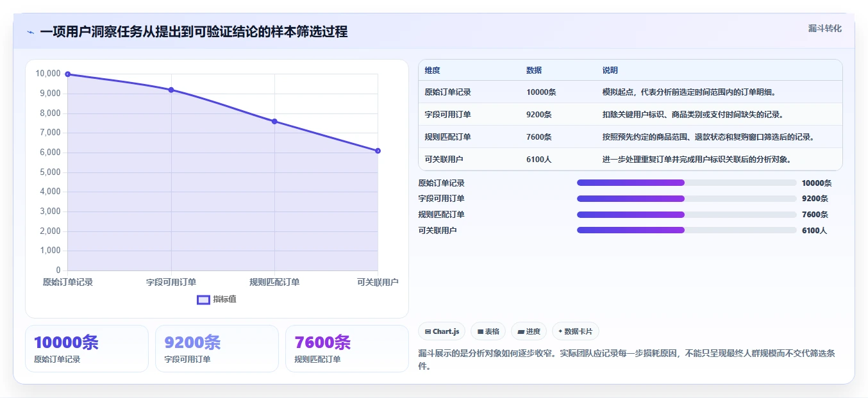868x398 pixels.
Task: Click the 维度 table column header
Action: (x=432, y=70)
